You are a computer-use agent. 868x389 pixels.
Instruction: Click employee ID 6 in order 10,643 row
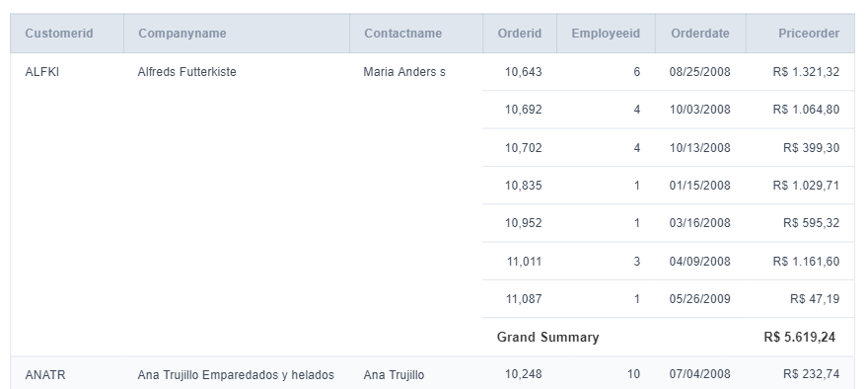tap(637, 72)
